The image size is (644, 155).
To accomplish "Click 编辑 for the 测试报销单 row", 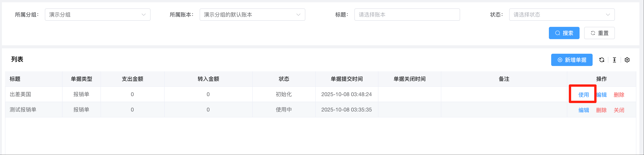I will click(584, 110).
